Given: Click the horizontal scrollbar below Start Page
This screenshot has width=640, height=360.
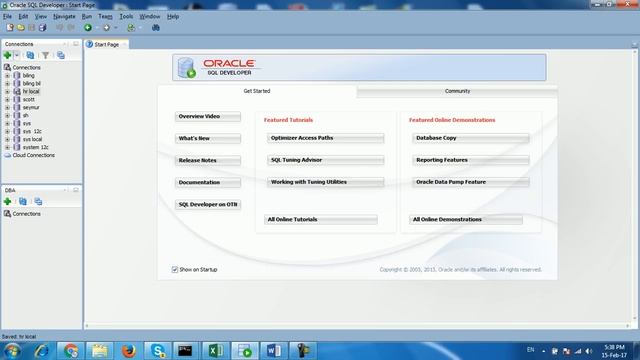Looking at the screenshot, I should point(357,326).
